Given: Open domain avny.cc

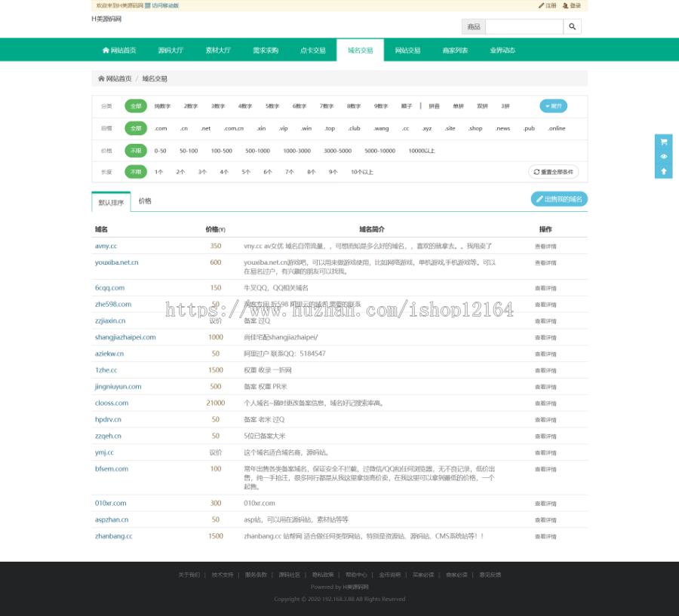Looking at the screenshot, I should (x=106, y=246).
